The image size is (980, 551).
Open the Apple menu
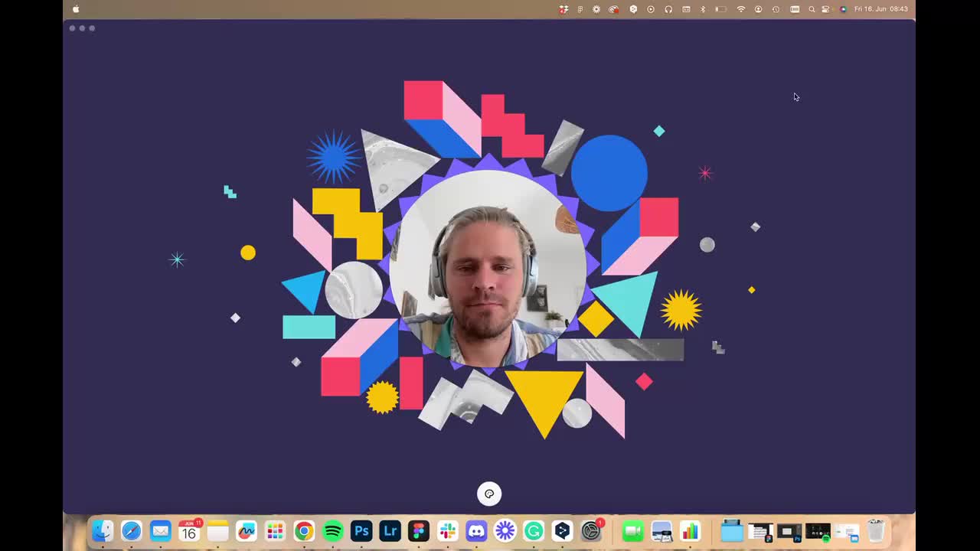click(76, 9)
